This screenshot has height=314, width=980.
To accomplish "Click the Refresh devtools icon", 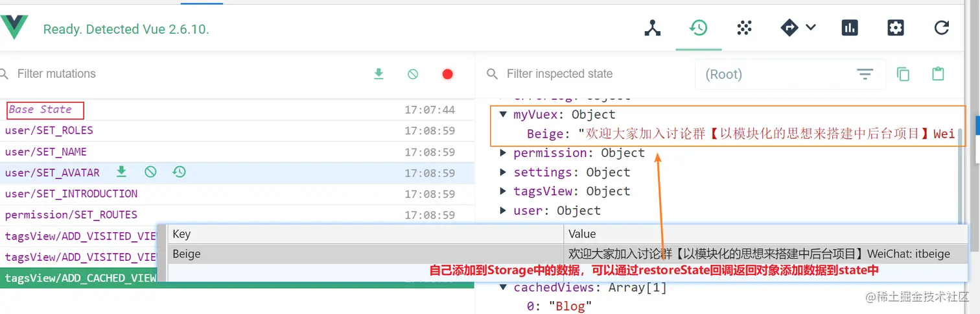I will [941, 28].
